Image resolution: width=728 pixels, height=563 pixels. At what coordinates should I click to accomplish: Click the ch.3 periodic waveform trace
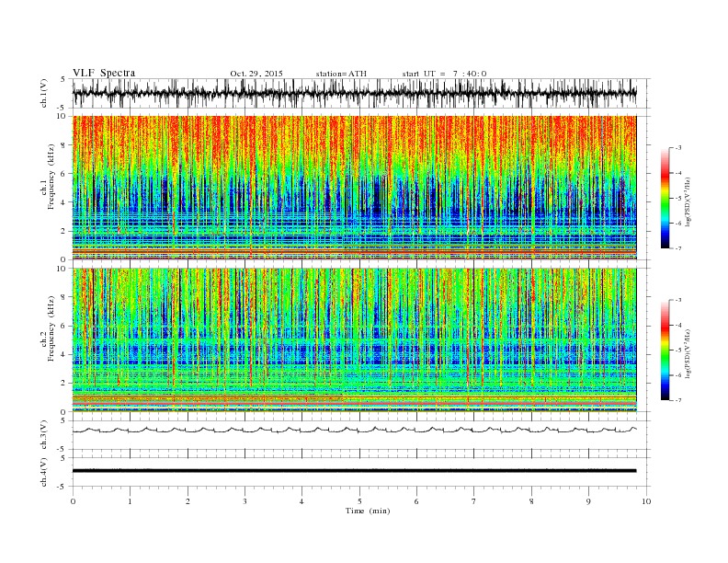[354, 431]
